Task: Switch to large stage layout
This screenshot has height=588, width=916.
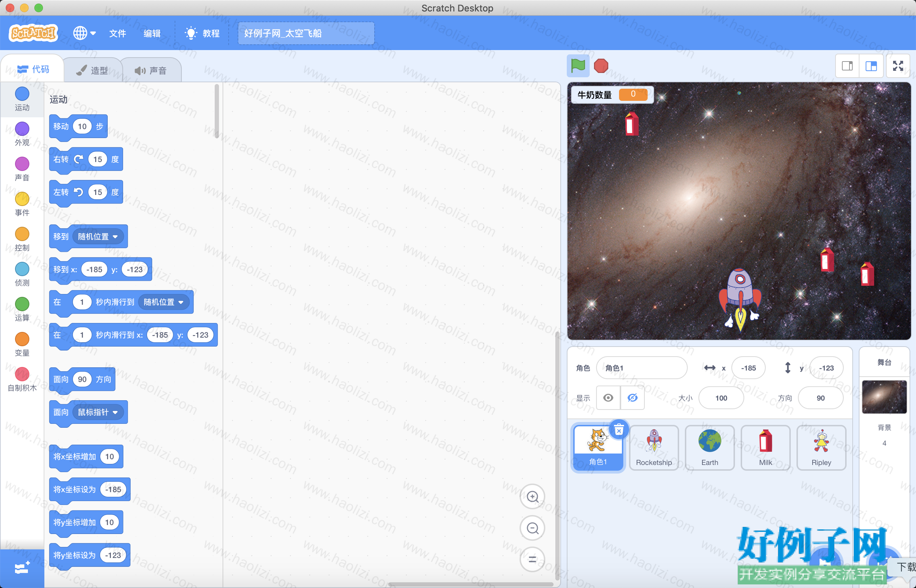Action: coord(871,66)
